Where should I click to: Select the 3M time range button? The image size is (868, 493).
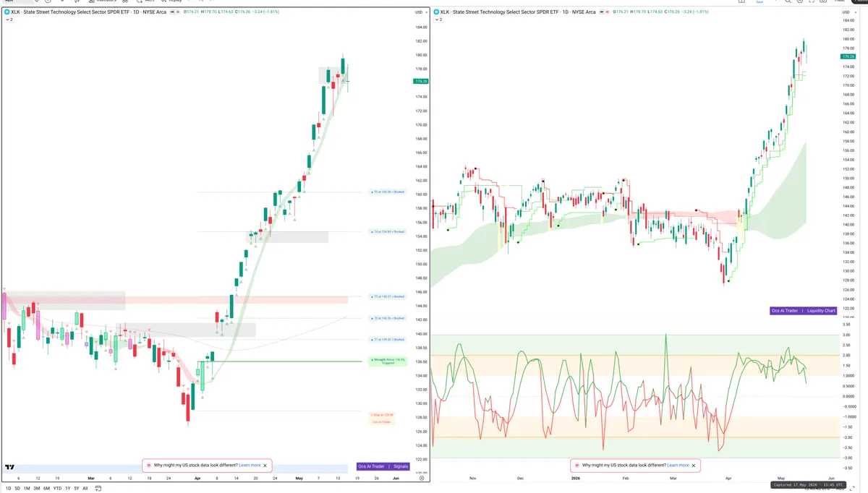(37, 489)
